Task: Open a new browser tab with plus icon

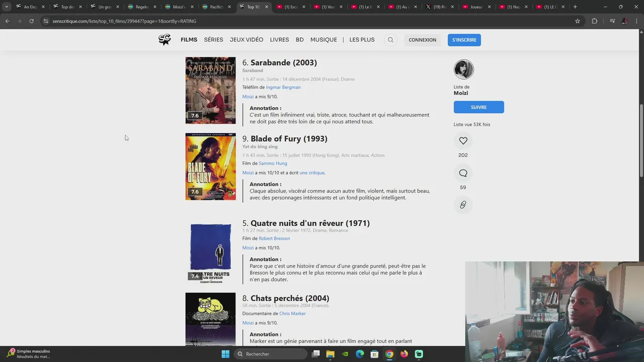Action: click(x=575, y=7)
